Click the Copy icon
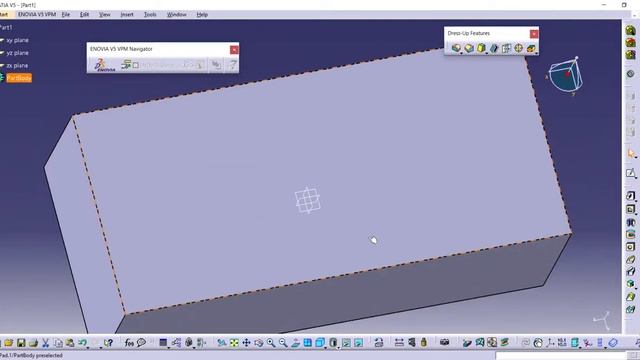 58,343
